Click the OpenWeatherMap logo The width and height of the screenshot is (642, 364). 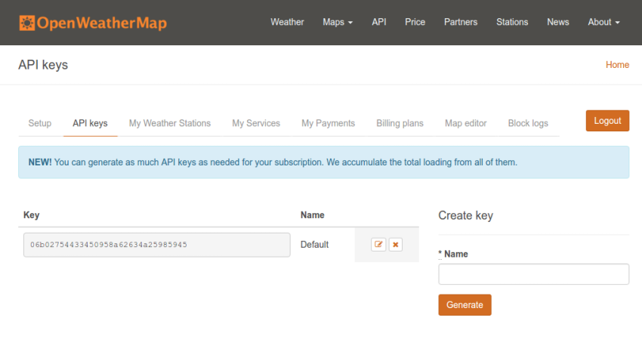(x=93, y=23)
